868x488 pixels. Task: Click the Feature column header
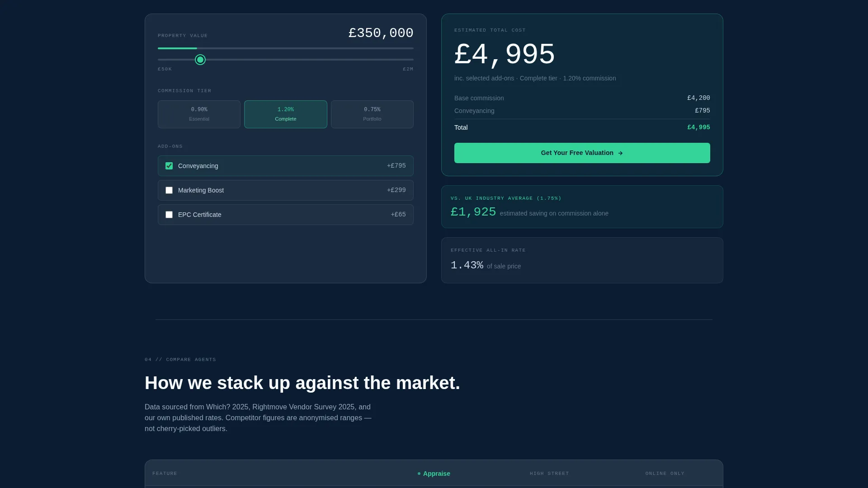point(165,474)
